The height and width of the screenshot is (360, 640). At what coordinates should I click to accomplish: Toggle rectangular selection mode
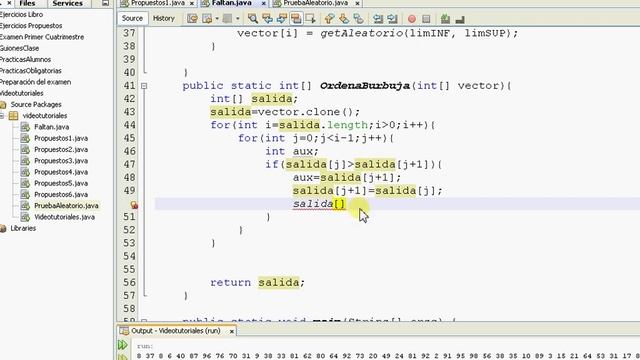point(310,18)
